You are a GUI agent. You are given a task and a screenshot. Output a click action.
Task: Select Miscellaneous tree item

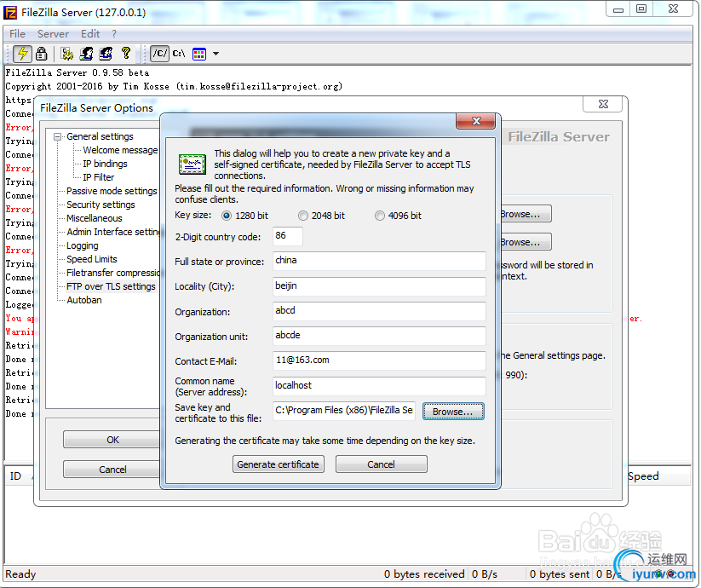point(95,218)
